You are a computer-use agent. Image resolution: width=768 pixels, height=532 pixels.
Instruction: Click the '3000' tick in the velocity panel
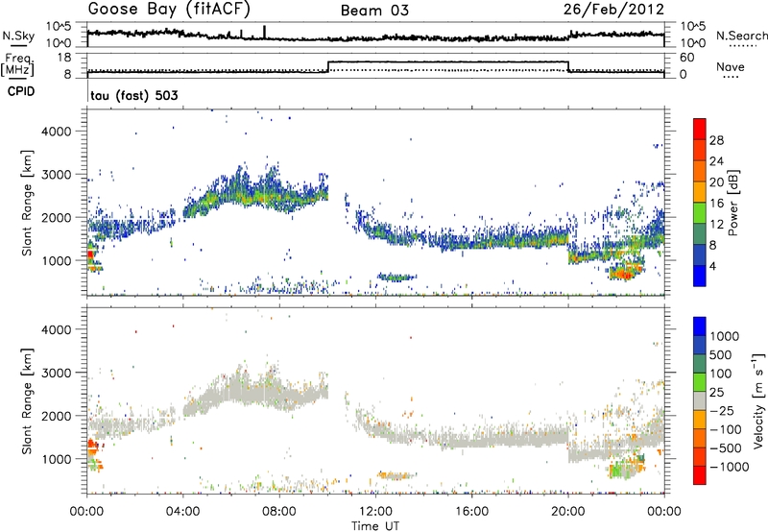pos(57,373)
